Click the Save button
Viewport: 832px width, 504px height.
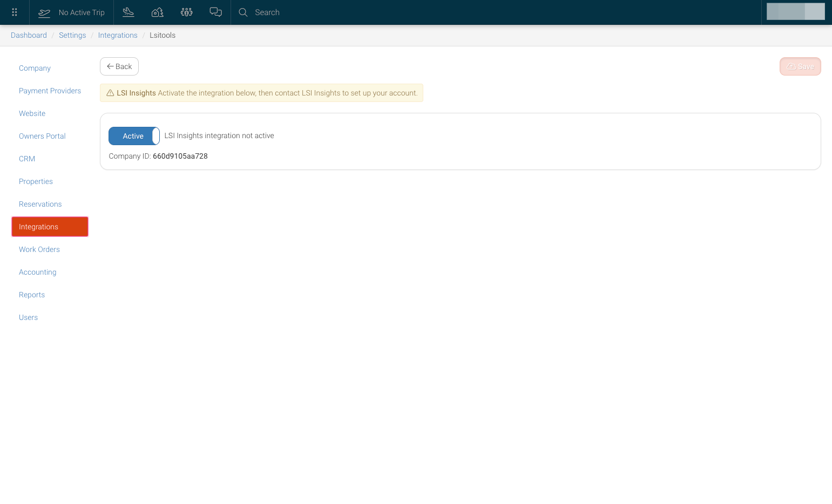[800, 66]
